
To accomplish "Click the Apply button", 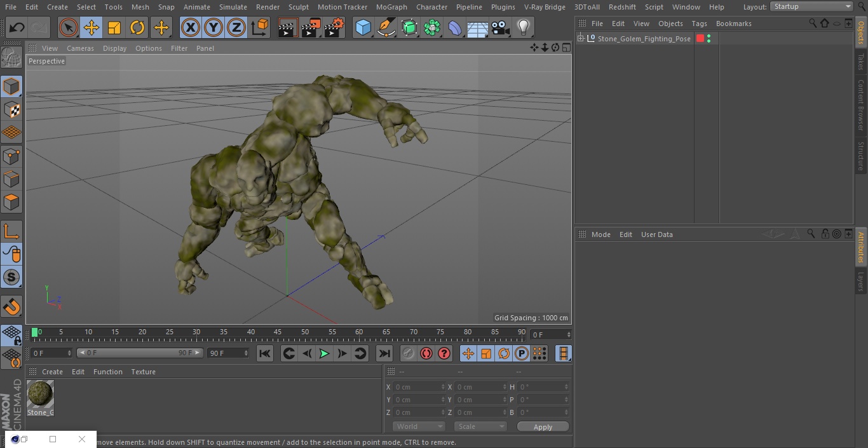I will [543, 427].
